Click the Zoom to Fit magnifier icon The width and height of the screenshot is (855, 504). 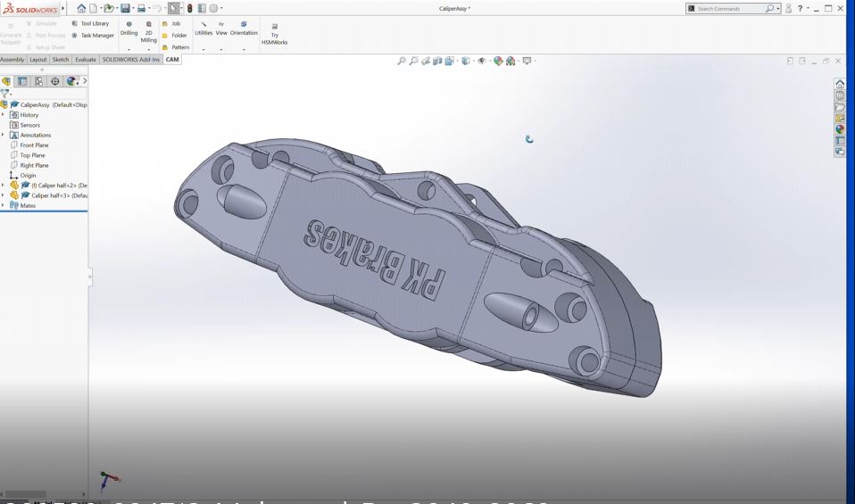pos(402,61)
